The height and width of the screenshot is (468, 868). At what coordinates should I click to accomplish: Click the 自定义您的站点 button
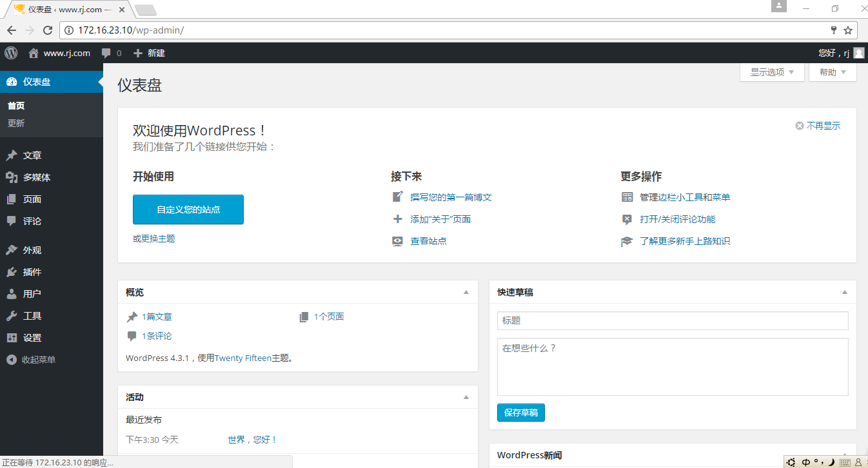coord(188,210)
